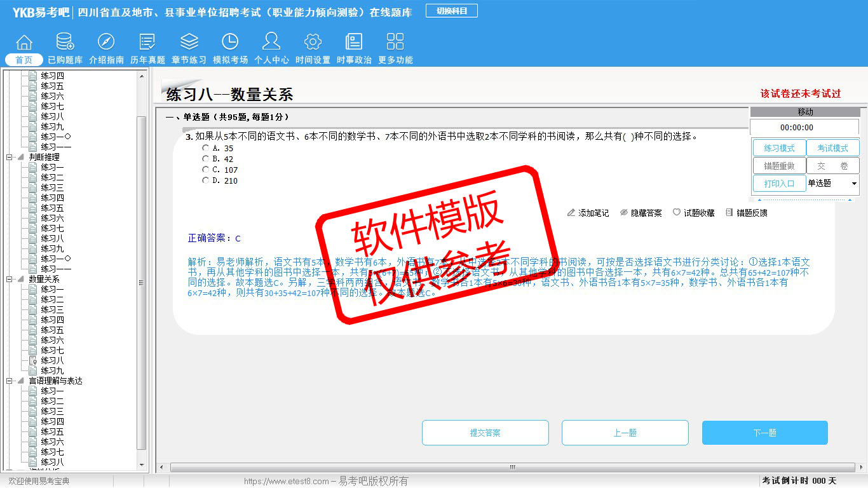Click the 提交答案 button

point(485,433)
